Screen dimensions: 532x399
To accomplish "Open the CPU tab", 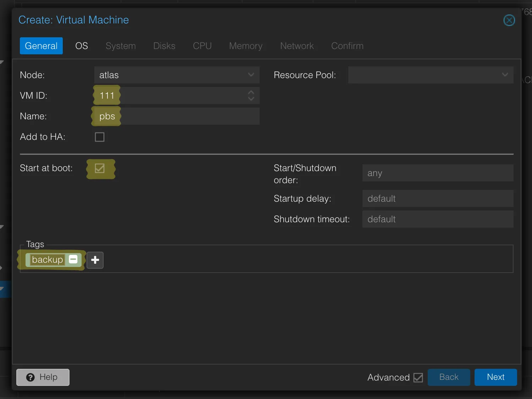I will (x=202, y=46).
